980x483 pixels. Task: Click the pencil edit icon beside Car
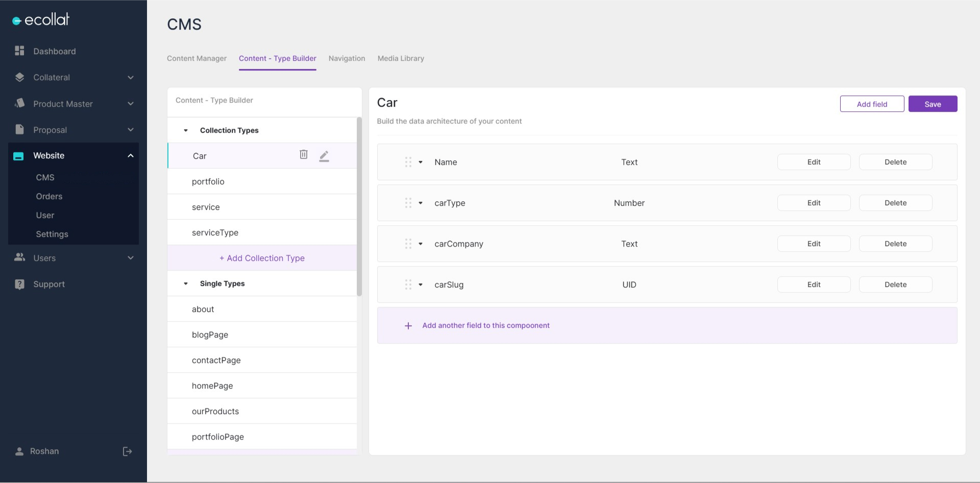(x=324, y=156)
